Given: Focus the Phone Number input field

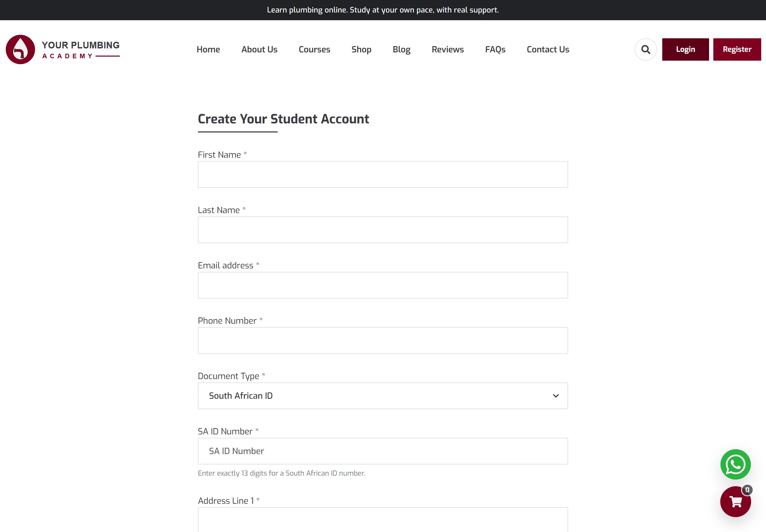Looking at the screenshot, I should tap(383, 341).
